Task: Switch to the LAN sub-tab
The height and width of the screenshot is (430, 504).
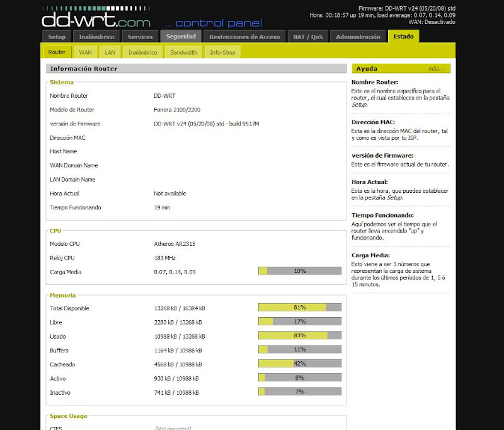Action: (110, 52)
